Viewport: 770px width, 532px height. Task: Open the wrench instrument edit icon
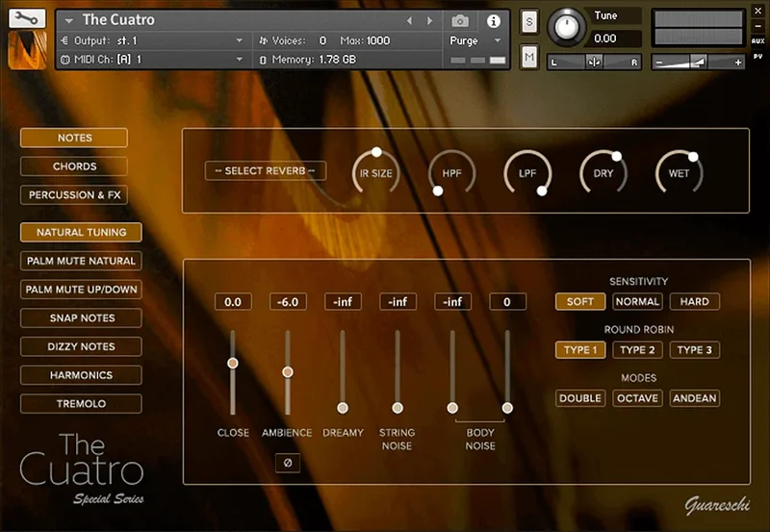pyautogui.click(x=27, y=18)
